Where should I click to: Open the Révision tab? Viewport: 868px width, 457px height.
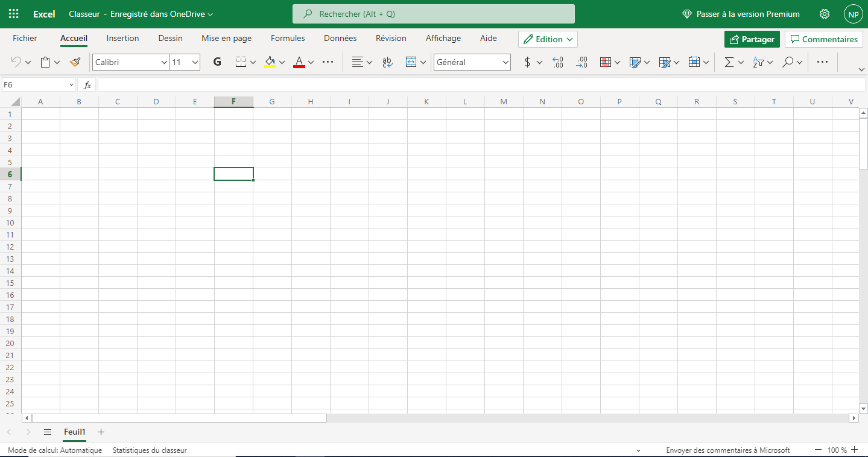pyautogui.click(x=391, y=38)
